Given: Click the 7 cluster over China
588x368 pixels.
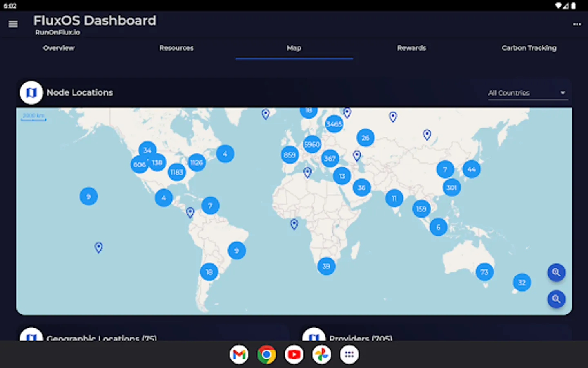Looking at the screenshot, I should pyautogui.click(x=445, y=169).
